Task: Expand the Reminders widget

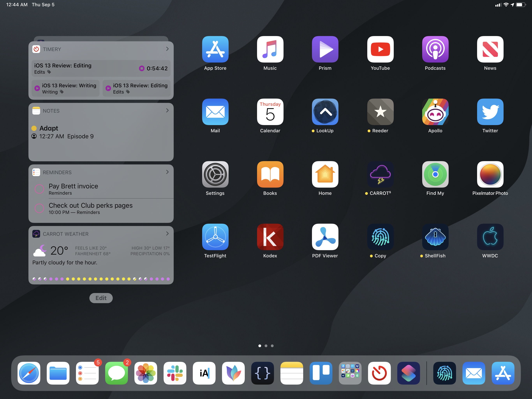Action: pyautogui.click(x=167, y=172)
